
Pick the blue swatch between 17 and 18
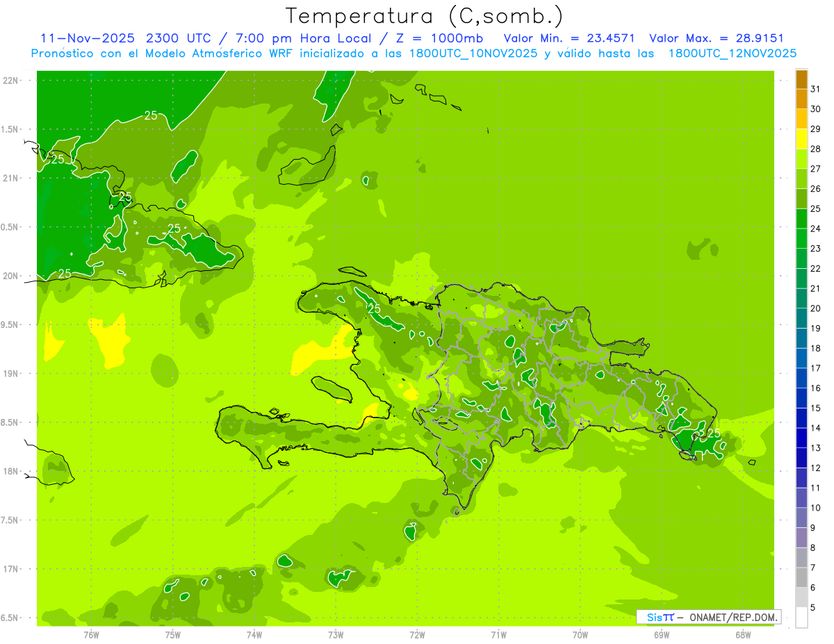pos(801,358)
